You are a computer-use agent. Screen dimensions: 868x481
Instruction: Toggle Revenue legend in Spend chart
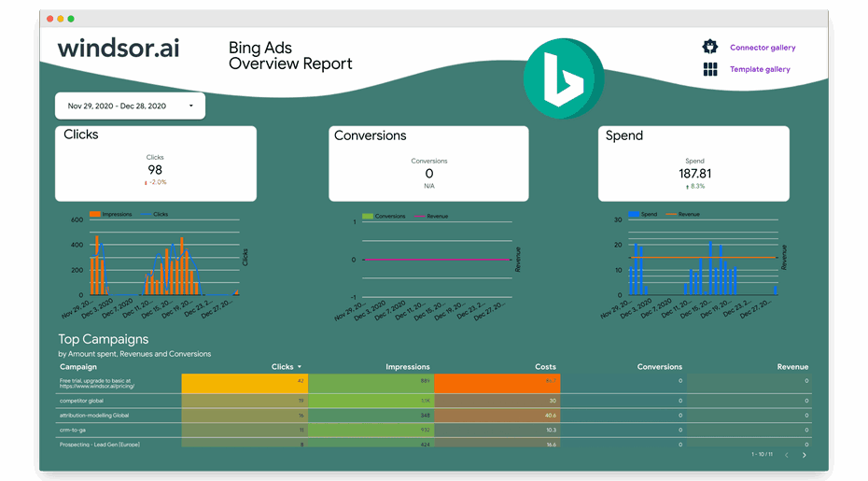click(x=682, y=214)
